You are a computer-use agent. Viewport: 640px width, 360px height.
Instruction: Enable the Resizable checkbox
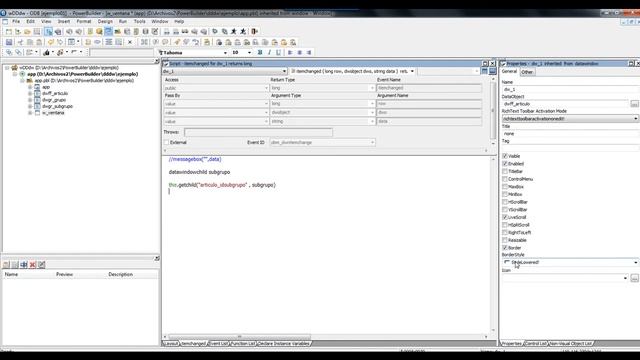click(505, 240)
